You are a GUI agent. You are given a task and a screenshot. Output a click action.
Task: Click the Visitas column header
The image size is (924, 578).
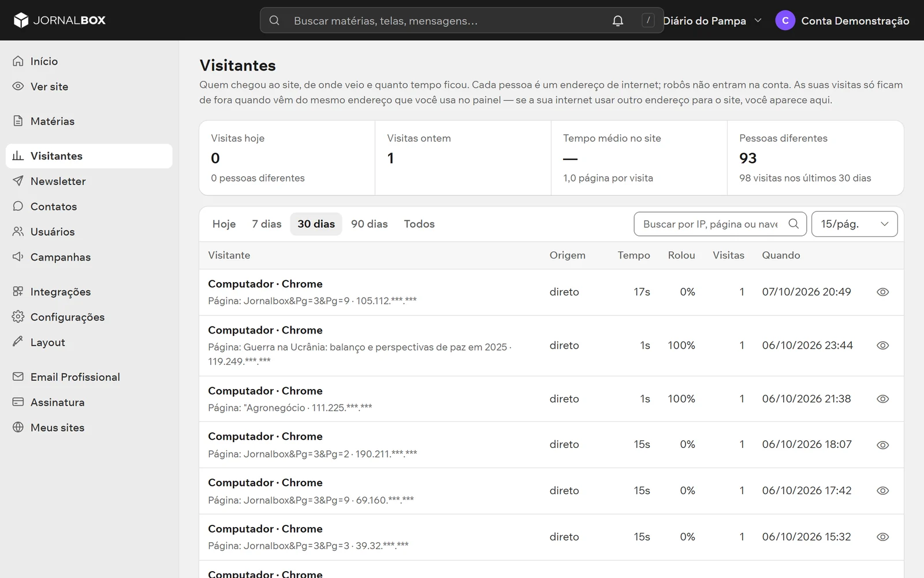[x=728, y=255]
